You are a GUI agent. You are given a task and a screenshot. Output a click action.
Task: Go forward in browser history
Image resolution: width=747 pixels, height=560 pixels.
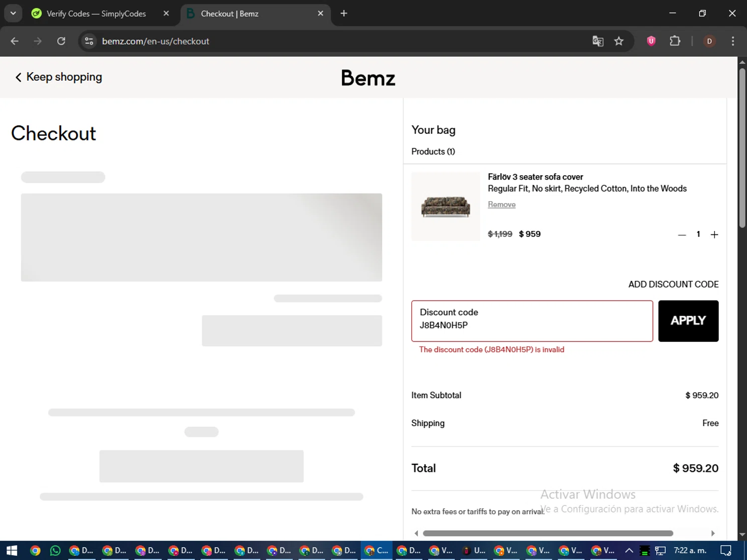(x=38, y=41)
